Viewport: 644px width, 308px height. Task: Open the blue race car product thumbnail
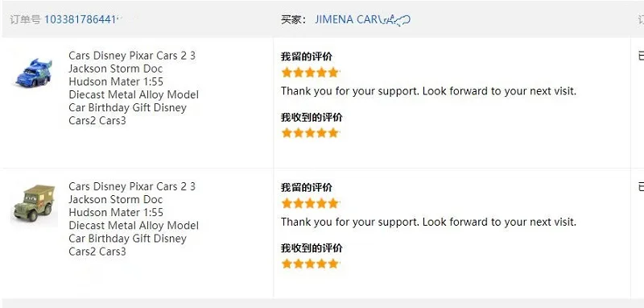[x=34, y=73]
